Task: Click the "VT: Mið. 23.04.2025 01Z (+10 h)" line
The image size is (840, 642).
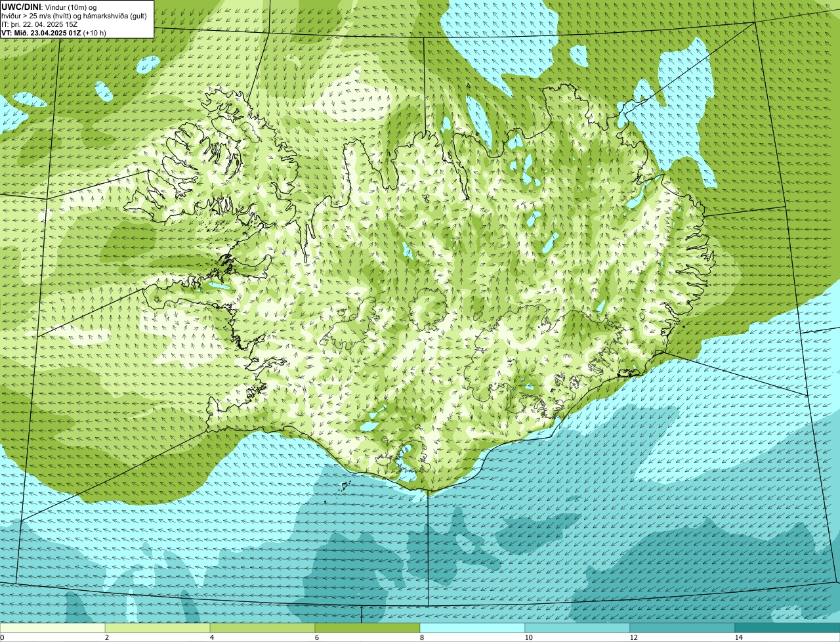Action: click(54, 32)
